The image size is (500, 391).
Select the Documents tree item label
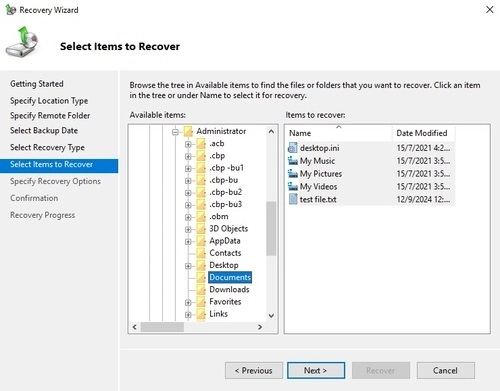pos(230,277)
